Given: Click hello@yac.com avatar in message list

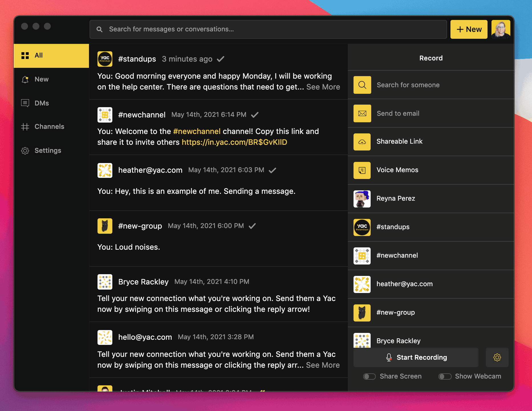Looking at the screenshot, I should (105, 337).
